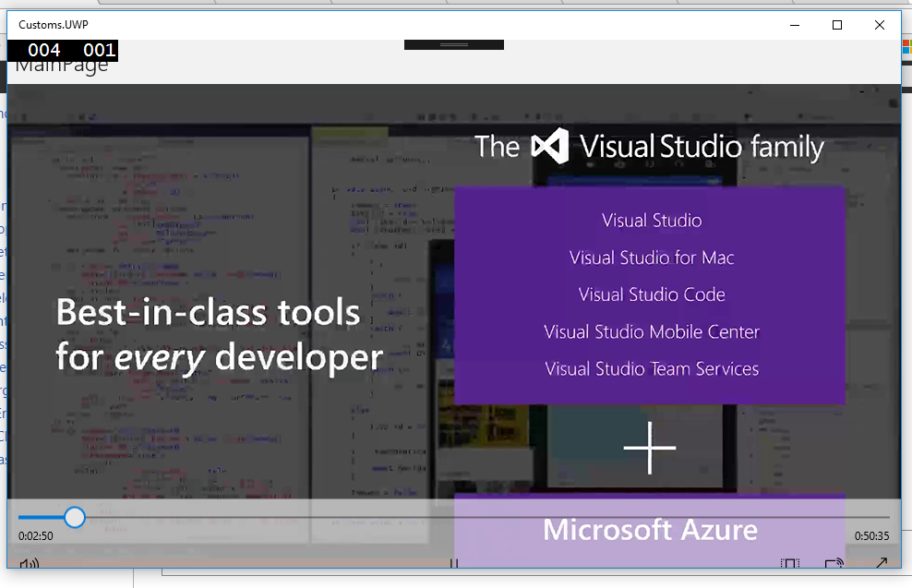
Task: Close the Customs.UWP window
Action: coord(880,25)
